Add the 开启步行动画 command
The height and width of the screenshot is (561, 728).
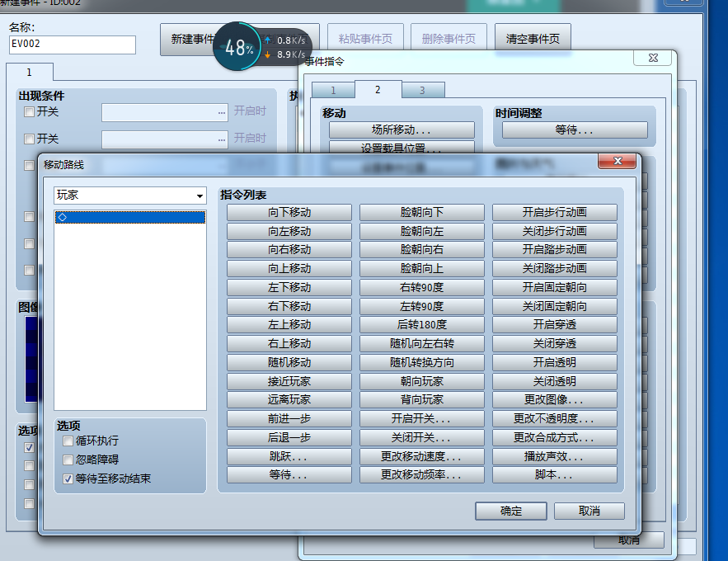click(x=555, y=213)
